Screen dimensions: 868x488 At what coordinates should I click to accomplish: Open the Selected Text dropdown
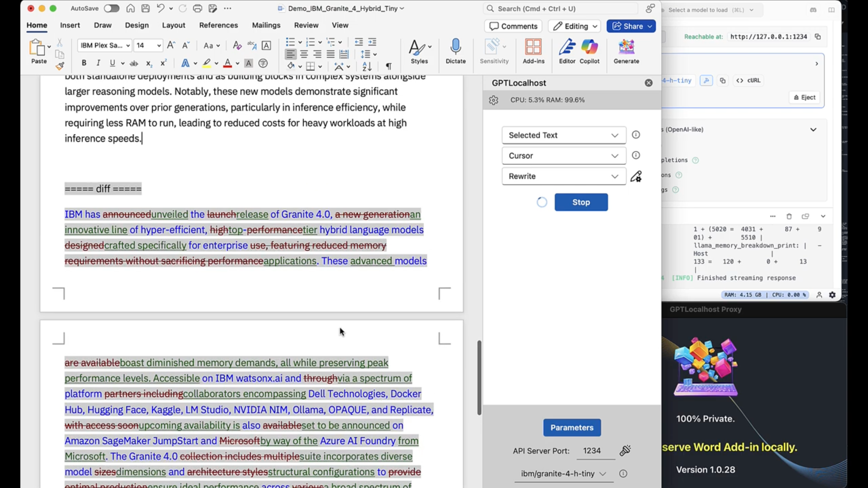(564, 135)
